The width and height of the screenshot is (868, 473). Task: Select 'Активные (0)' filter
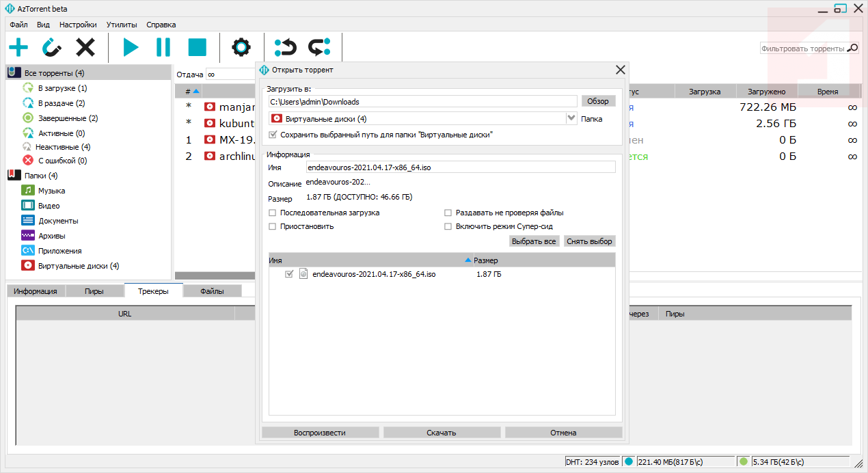coord(62,133)
